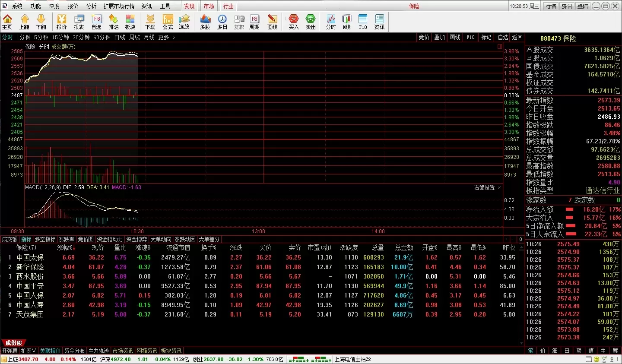Screen dimensions: 622x364
Task: Click the 返回 back button
Action: point(517,38)
